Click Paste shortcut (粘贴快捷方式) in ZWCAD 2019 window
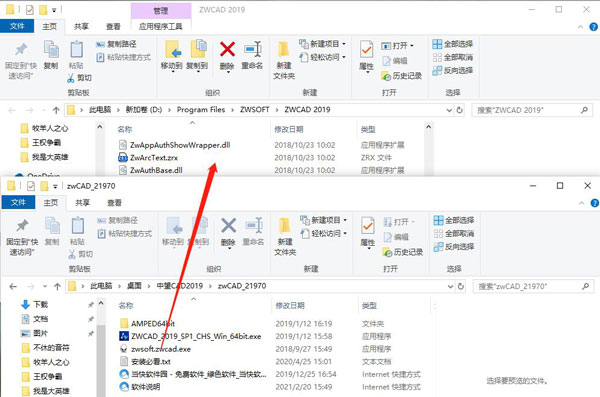Image resolution: width=600 pixels, height=397 pixels. [x=123, y=57]
